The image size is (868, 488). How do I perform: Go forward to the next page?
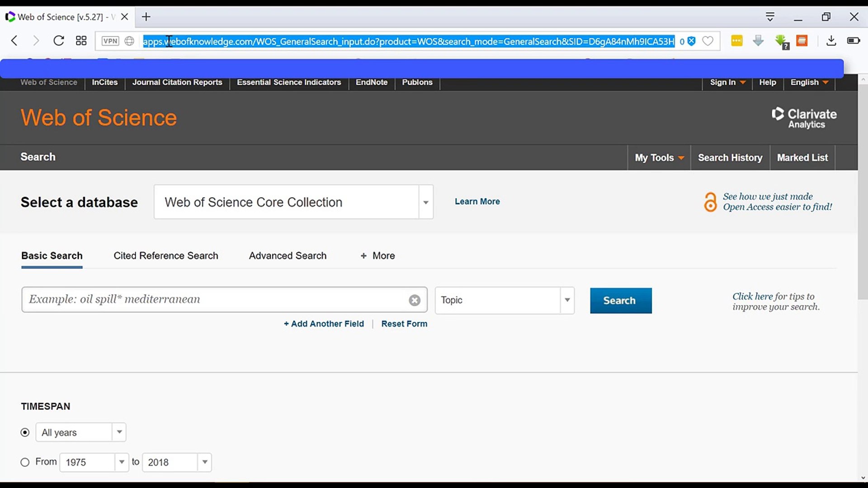tap(36, 41)
